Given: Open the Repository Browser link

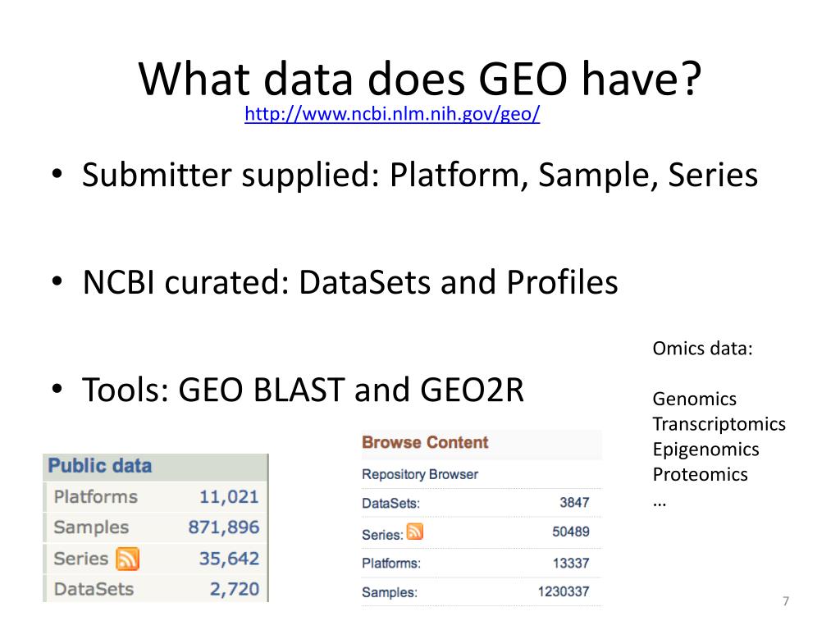Looking at the screenshot, I should point(420,474).
